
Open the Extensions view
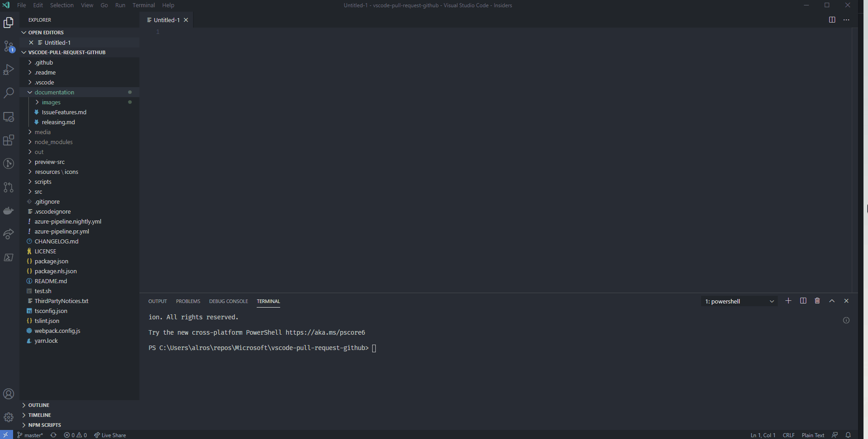[9, 140]
